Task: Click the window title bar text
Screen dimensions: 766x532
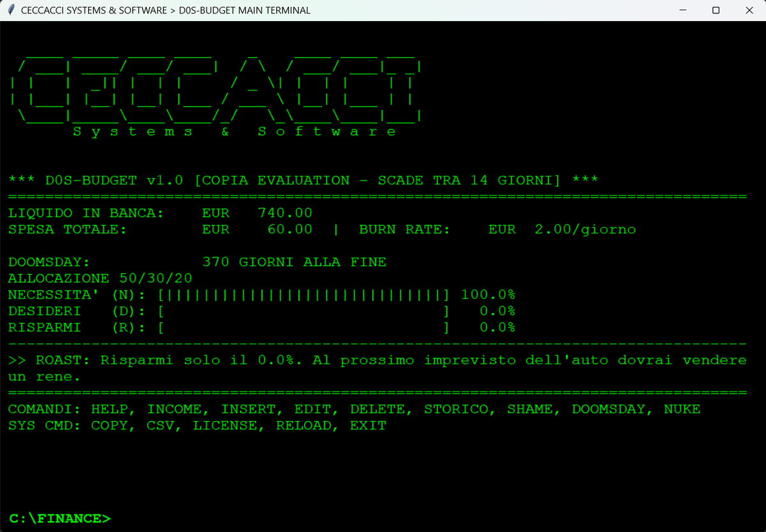Action: pyautogui.click(x=166, y=10)
